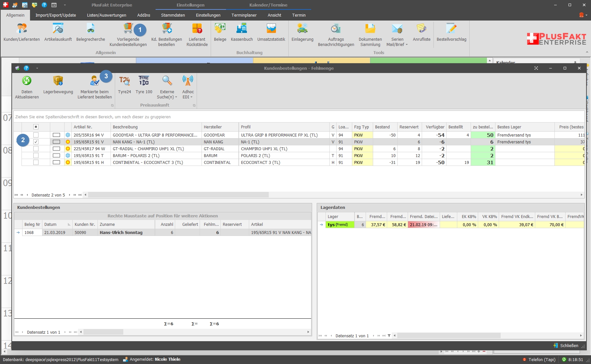The image size is (591, 364).
Task: Open Fehlmenge window quick access arrow
Action: tap(37, 68)
